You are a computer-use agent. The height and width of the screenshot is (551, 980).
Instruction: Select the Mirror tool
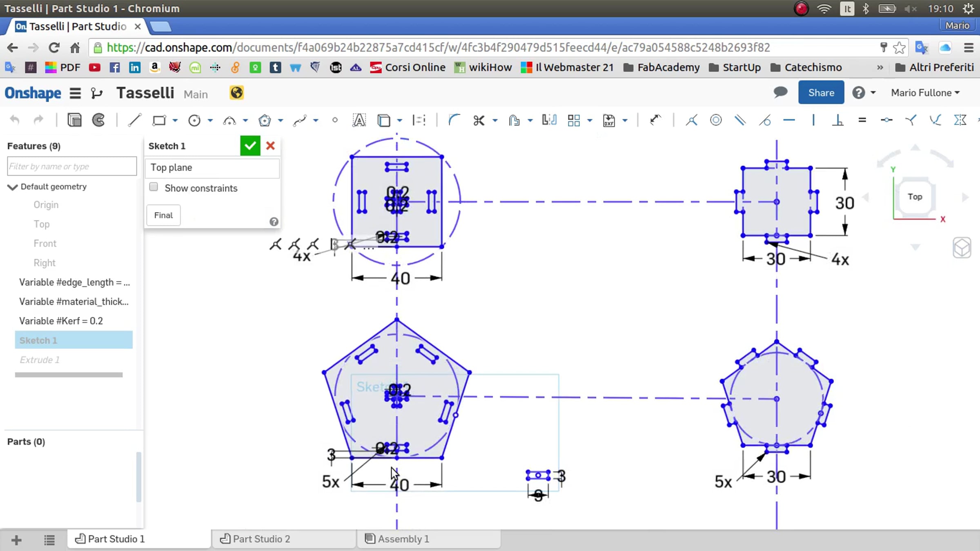(549, 120)
